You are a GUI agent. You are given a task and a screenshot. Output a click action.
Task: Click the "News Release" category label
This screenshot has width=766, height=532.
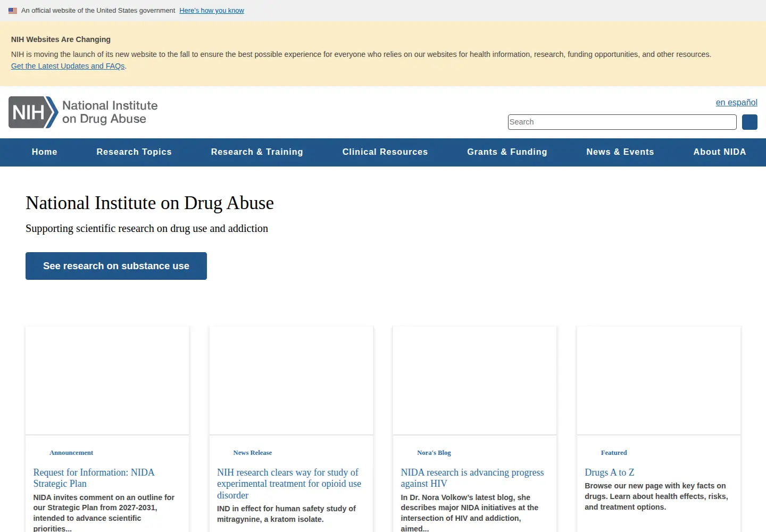[252, 453]
